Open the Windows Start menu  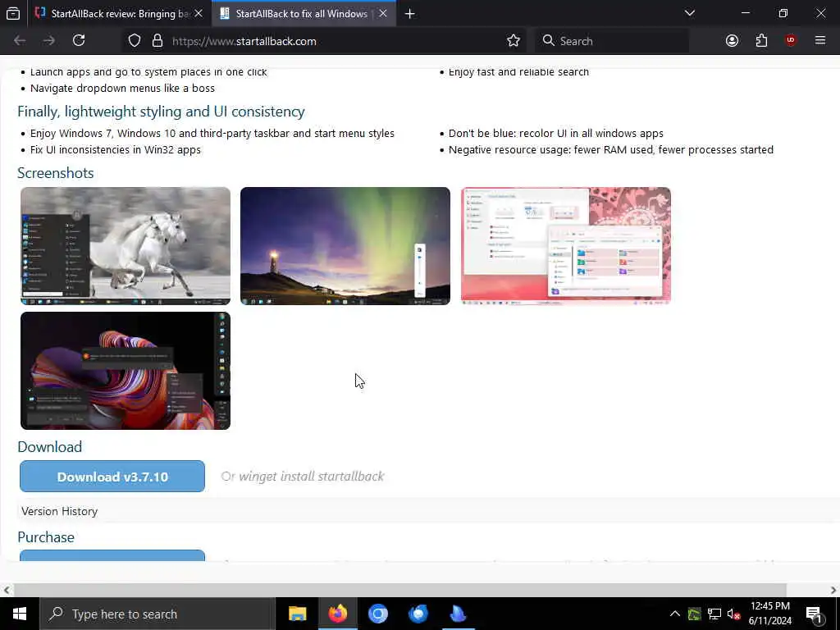tap(20, 614)
